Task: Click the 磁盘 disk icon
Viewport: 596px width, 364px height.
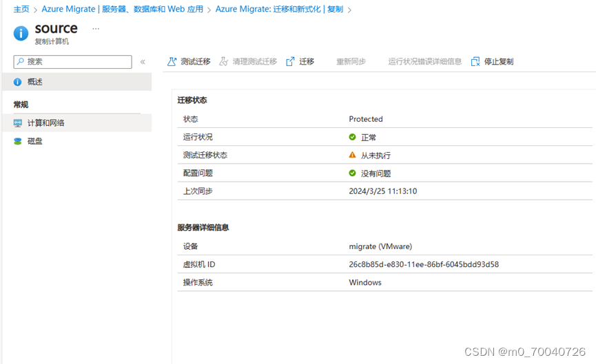Action: 17,141
